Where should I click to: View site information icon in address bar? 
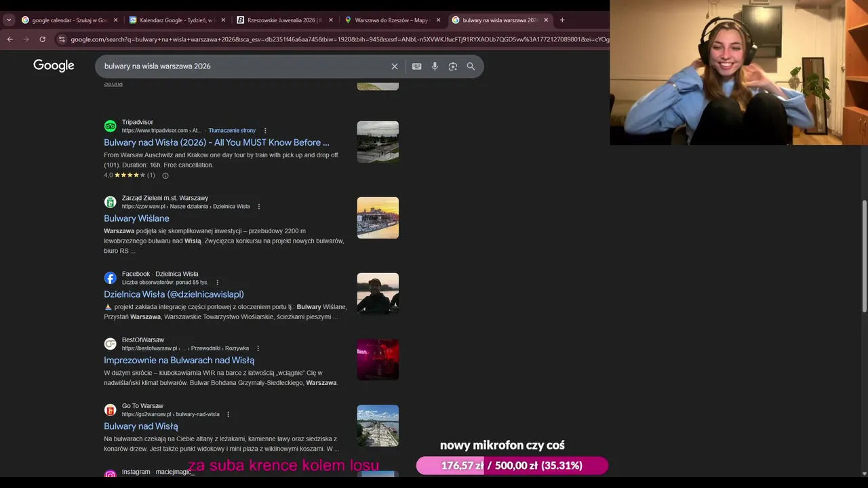pyautogui.click(x=62, y=39)
